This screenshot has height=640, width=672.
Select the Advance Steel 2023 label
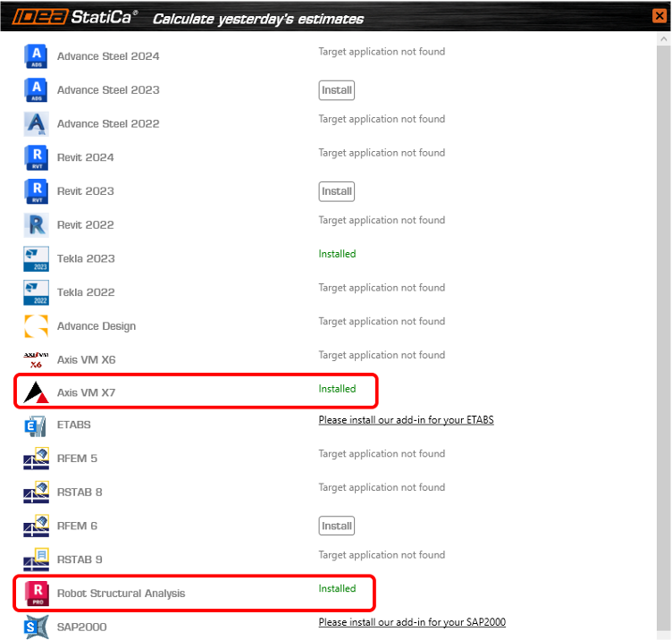[x=108, y=90]
